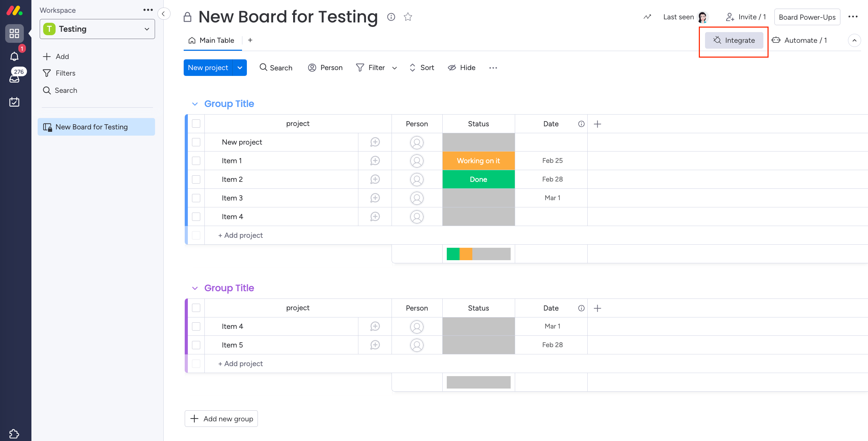The image size is (868, 441).
Task: Open the board info icon beside title
Action: 391,17
